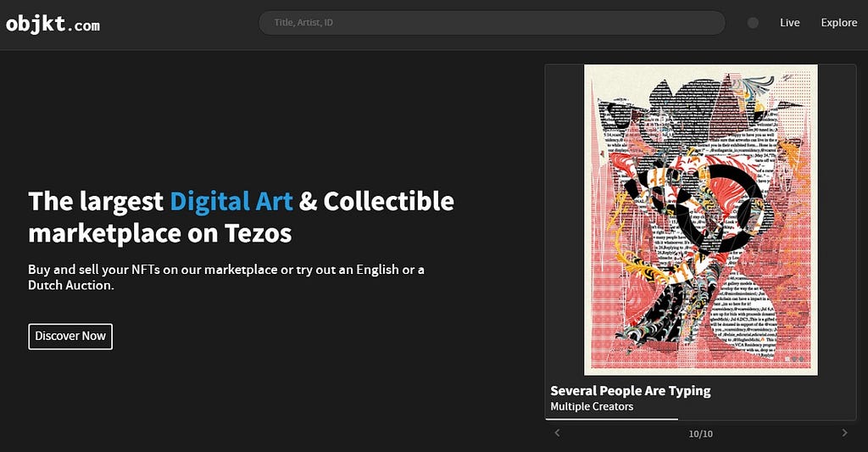Viewport: 868px width, 452px height.
Task: Click the Digital Art highlighted heading text
Action: tap(231, 202)
